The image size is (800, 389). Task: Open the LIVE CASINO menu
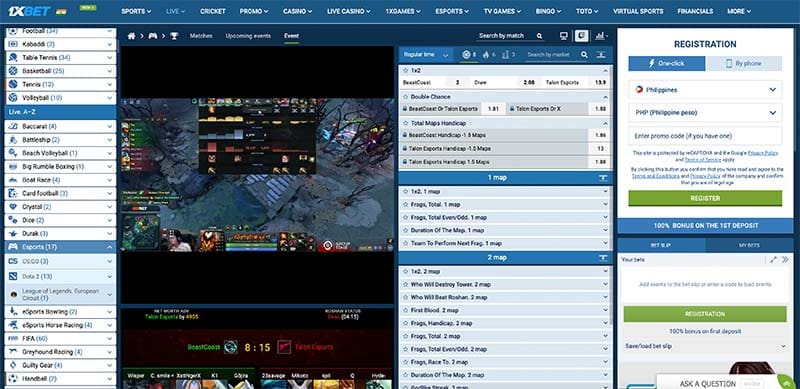[349, 11]
